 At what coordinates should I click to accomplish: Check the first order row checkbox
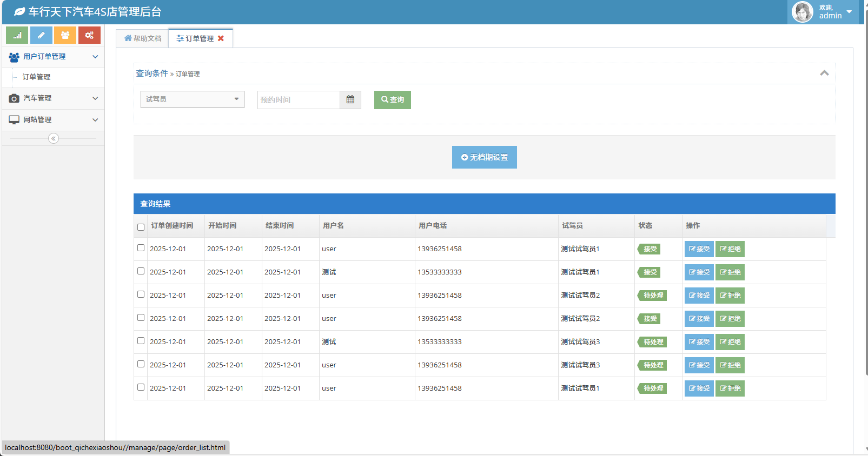pyautogui.click(x=141, y=248)
